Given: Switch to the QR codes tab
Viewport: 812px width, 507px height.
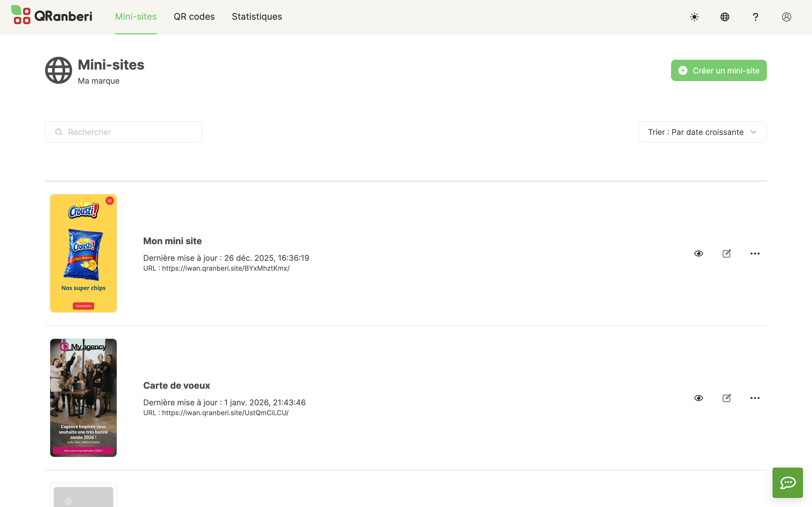Looking at the screenshot, I should 194,16.
